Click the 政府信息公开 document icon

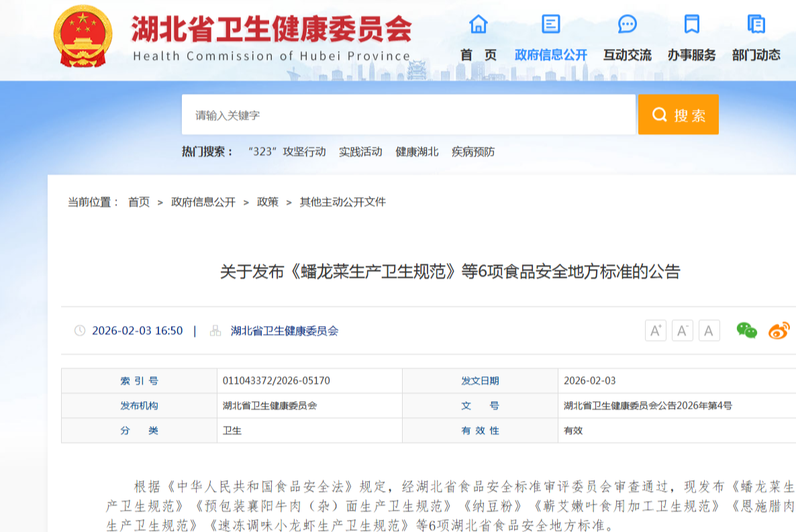coord(550,24)
